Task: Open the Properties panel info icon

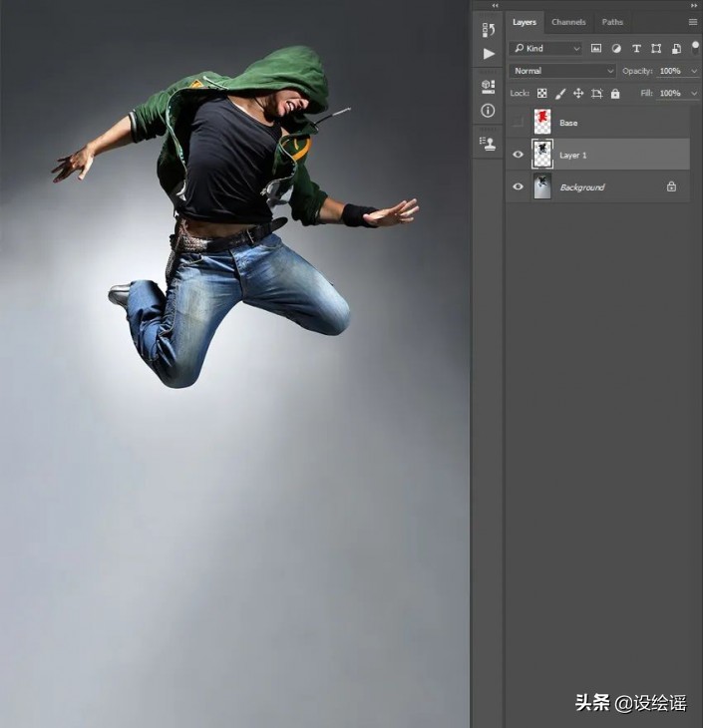Action: (x=488, y=111)
